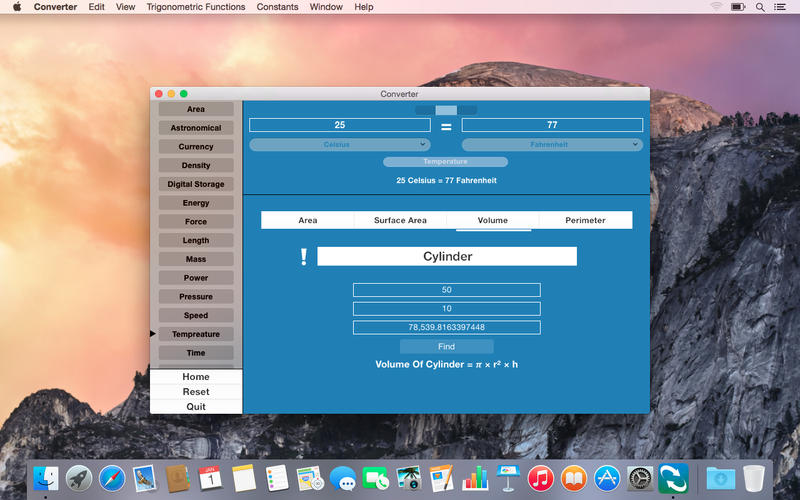The image size is (800, 500).
Task: Open Pages icon in dock
Action: click(441, 479)
